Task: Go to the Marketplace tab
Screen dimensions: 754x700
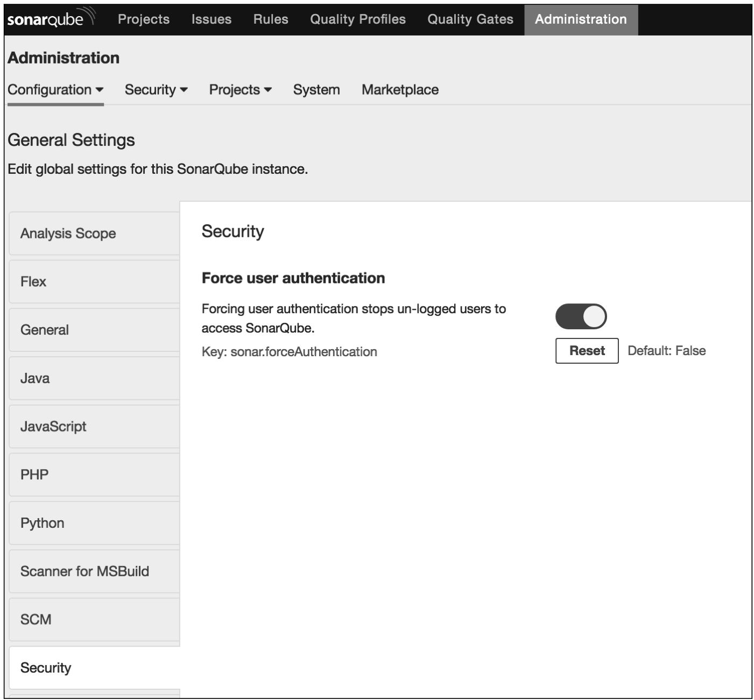Action: [400, 90]
